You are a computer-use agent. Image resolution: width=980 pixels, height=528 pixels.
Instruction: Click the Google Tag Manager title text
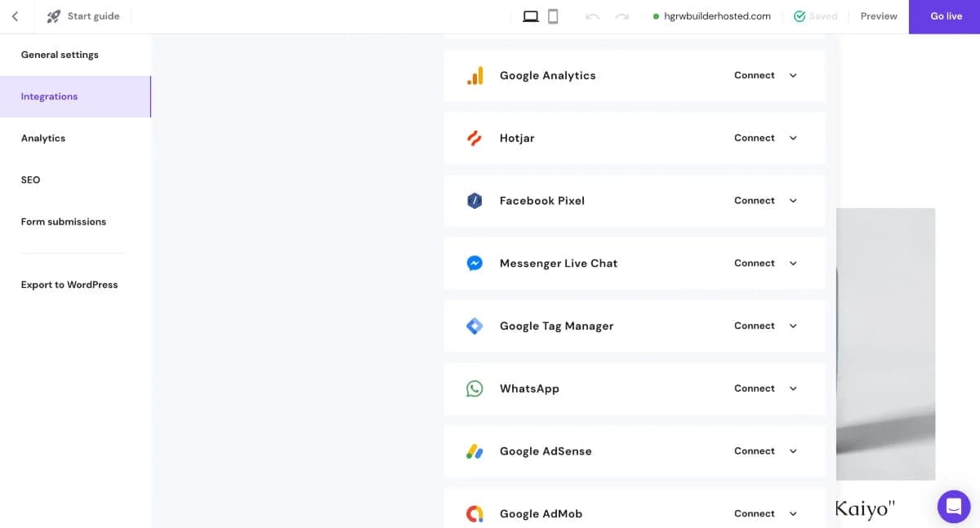tap(556, 326)
